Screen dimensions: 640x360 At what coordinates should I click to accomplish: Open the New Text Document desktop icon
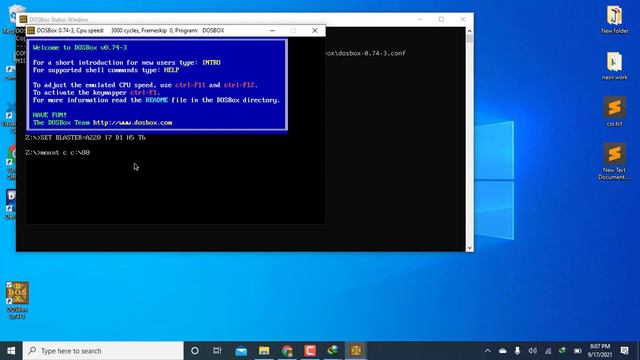coord(614,161)
